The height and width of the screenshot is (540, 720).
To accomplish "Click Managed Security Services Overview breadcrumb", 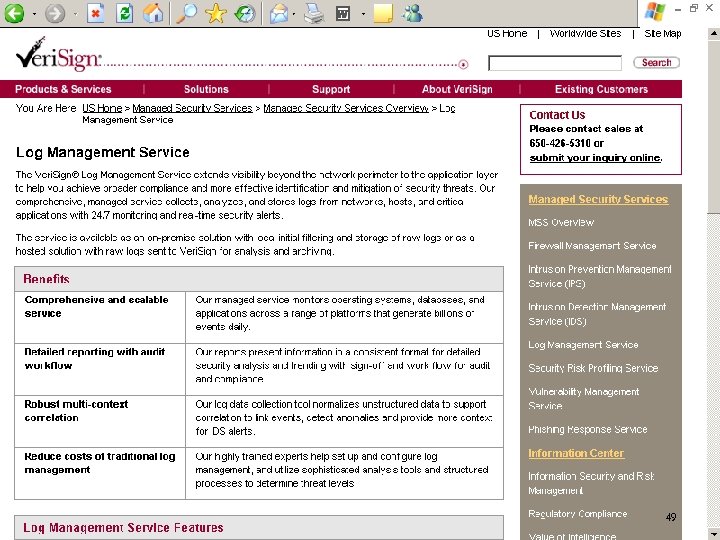I will 346,108.
